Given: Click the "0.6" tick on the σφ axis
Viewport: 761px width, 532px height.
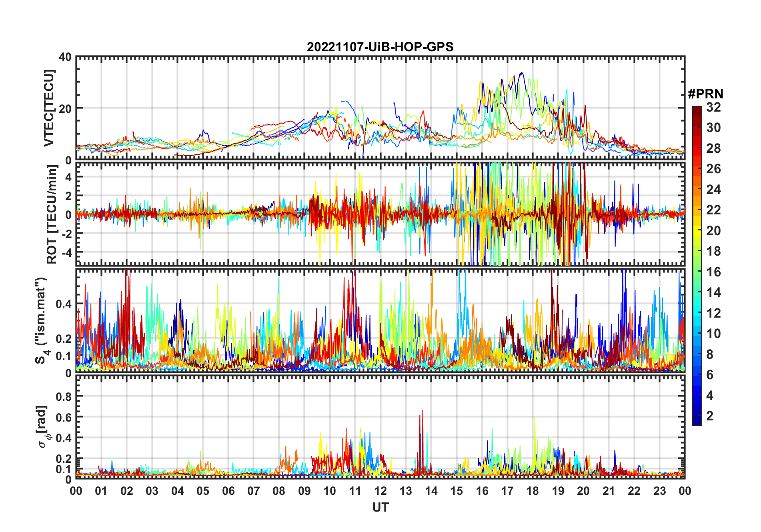Looking at the screenshot, I should point(64,417).
